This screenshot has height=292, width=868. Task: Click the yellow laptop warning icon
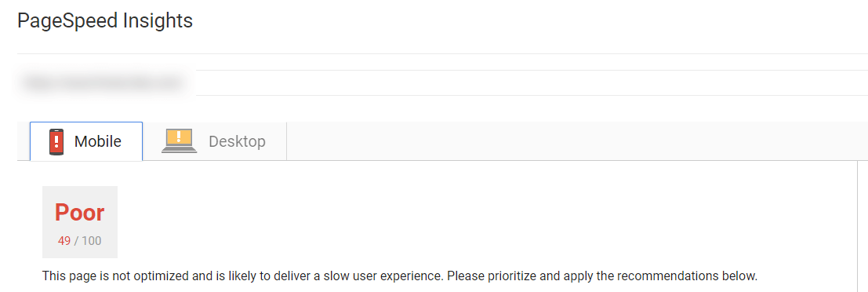179,141
